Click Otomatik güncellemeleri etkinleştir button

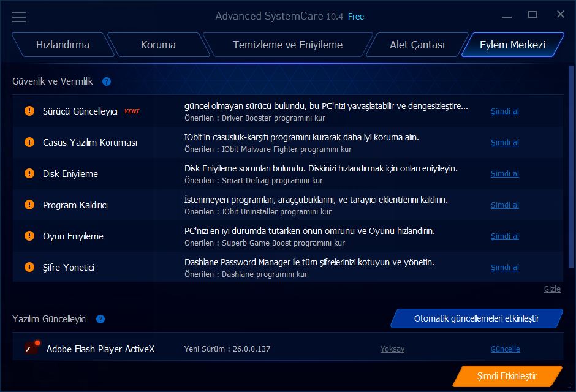coord(477,318)
